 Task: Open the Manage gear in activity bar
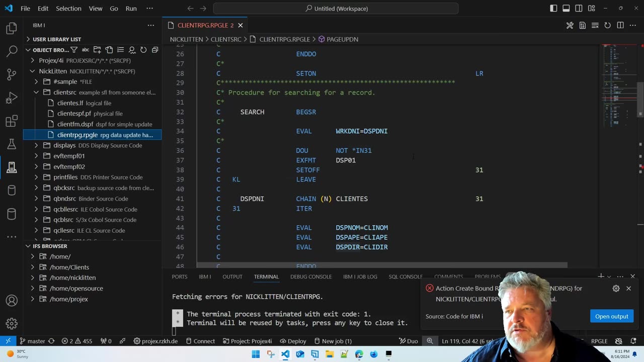pos(12,324)
